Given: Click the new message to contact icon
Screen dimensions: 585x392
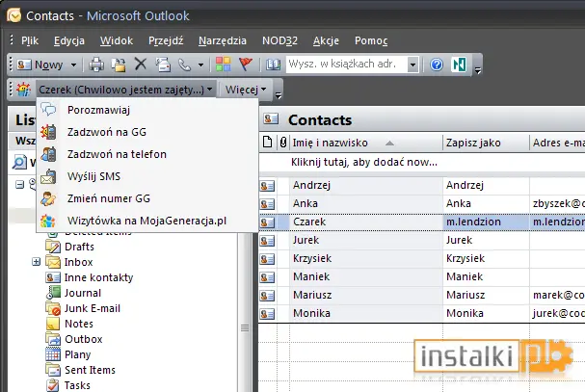Looking at the screenshot, I should pos(163,65).
